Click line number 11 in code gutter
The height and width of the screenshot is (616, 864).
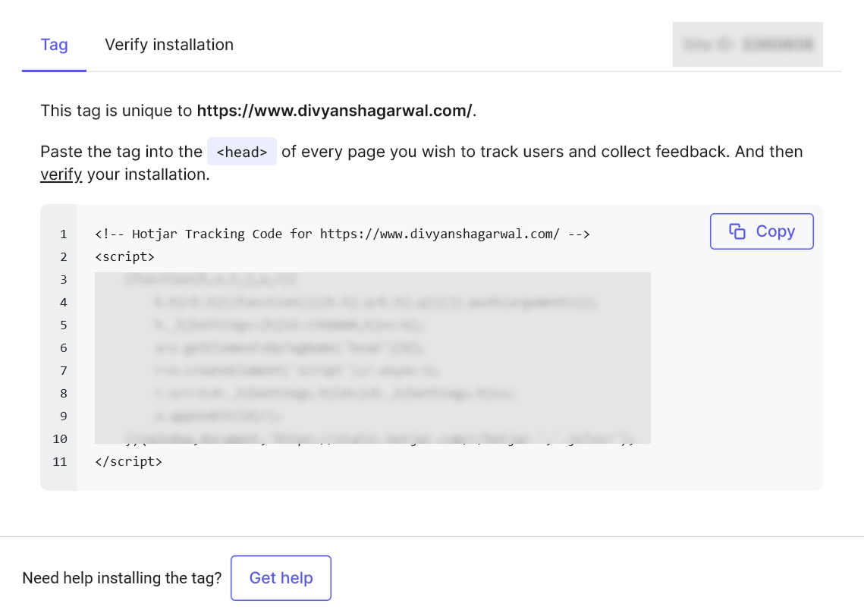pos(59,462)
